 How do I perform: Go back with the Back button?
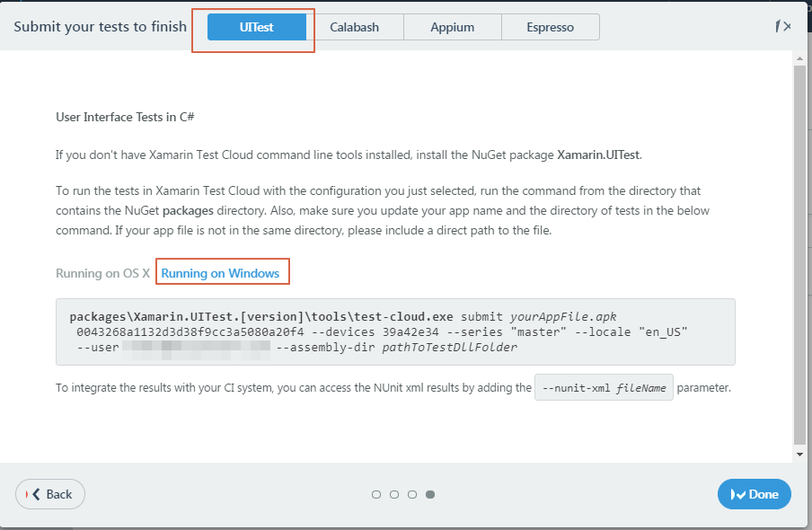(x=50, y=494)
